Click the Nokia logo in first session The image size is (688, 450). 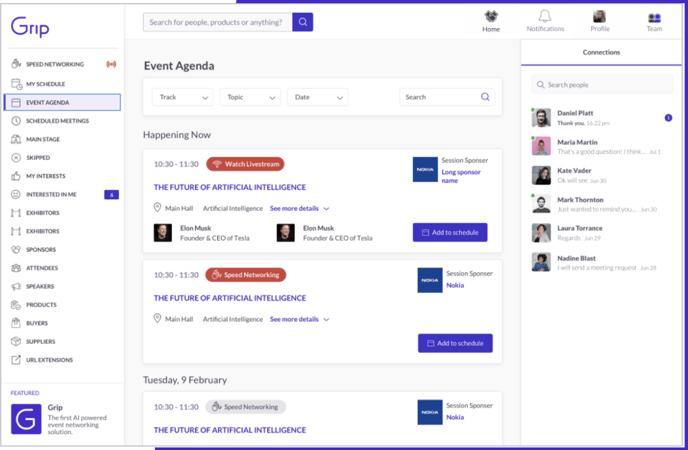(x=425, y=169)
